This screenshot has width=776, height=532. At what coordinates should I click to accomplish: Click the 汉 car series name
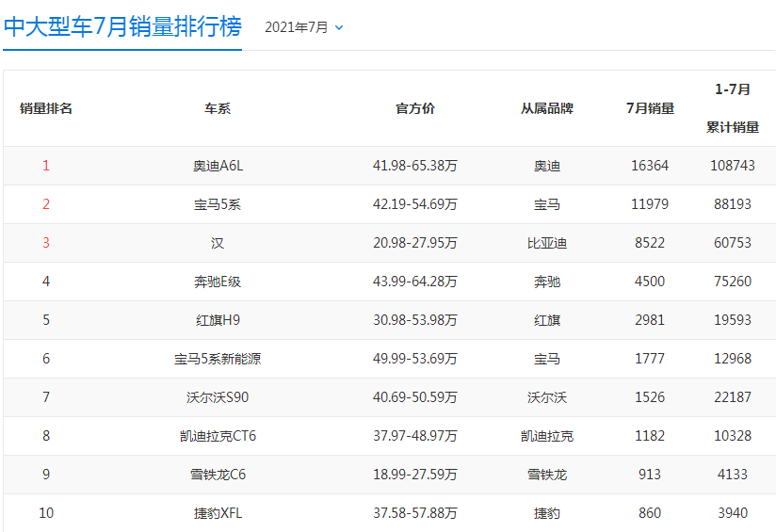(218, 243)
